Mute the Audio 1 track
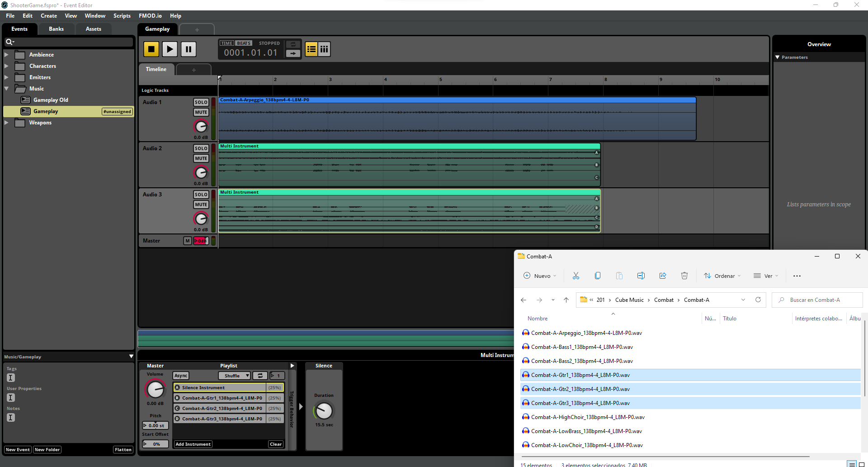The image size is (868, 467). coord(201,112)
